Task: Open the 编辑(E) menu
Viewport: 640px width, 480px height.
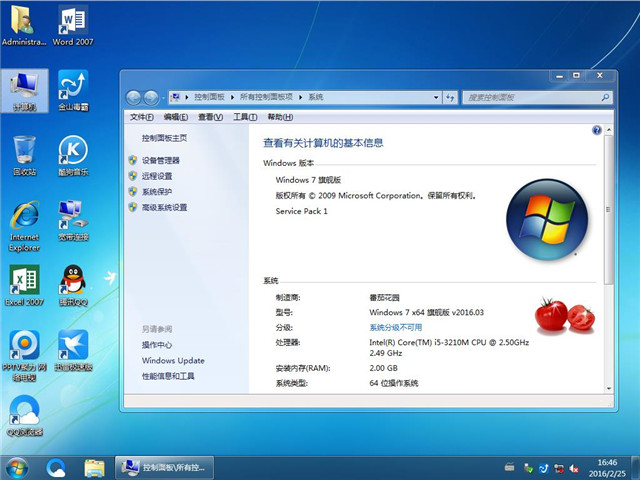Action: (x=176, y=117)
